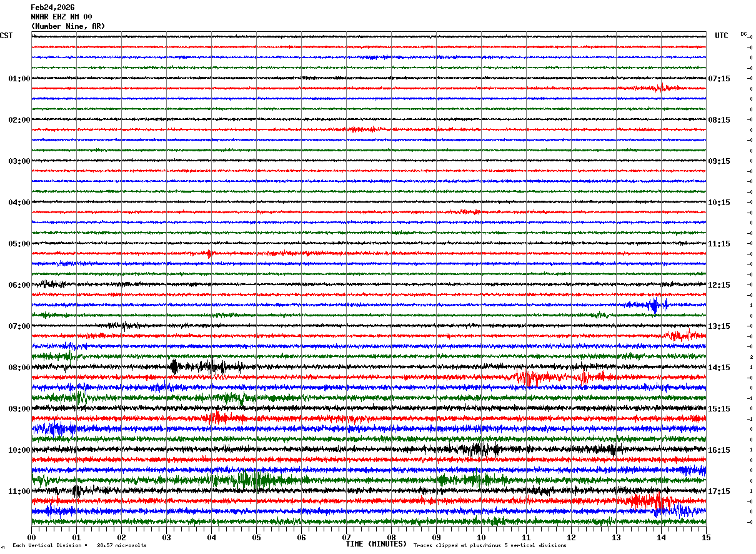Viewport: 756px width, 554px height.
Task: Select the 06:00 CST time label
Action: [19, 285]
